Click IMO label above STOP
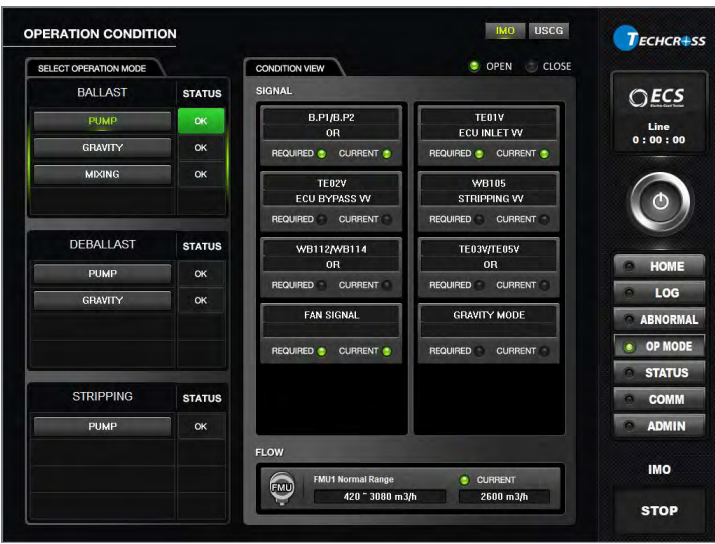 [x=659, y=470]
